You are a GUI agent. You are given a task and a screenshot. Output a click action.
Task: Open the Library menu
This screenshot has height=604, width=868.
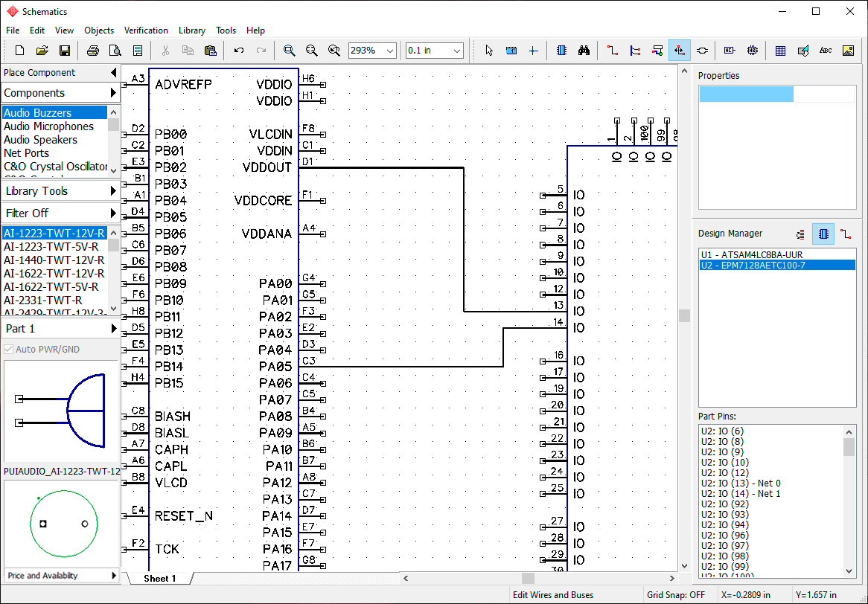(x=192, y=30)
